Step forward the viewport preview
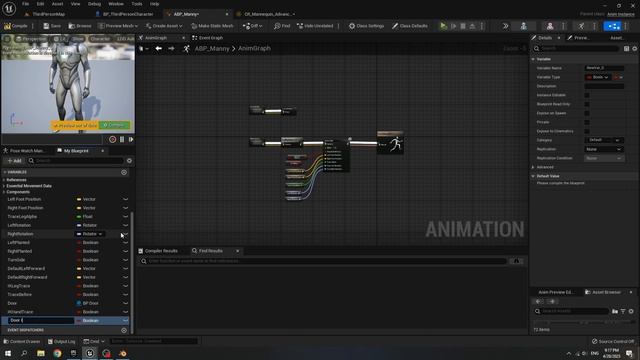Image resolution: width=640 pixels, height=360 pixels. pyautogui.click(x=131, y=139)
